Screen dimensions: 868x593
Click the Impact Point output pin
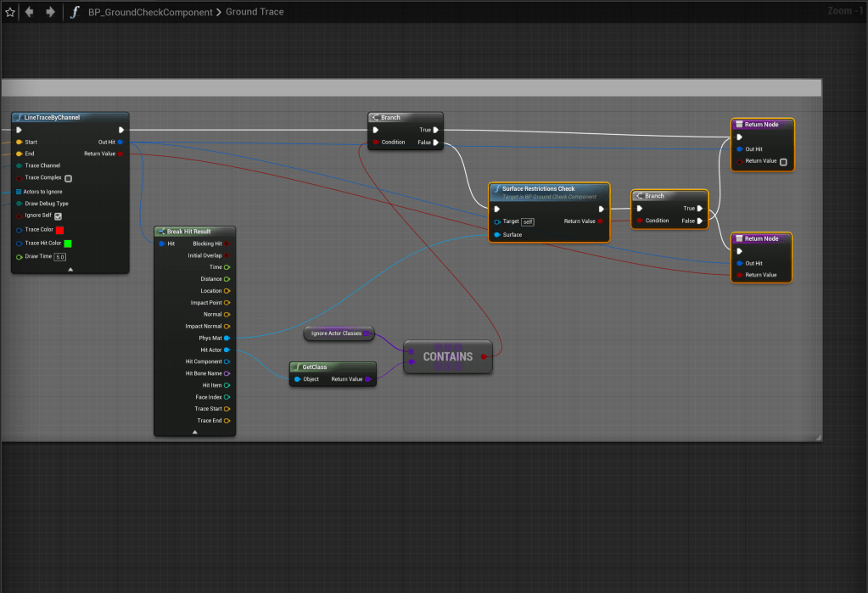(x=227, y=303)
